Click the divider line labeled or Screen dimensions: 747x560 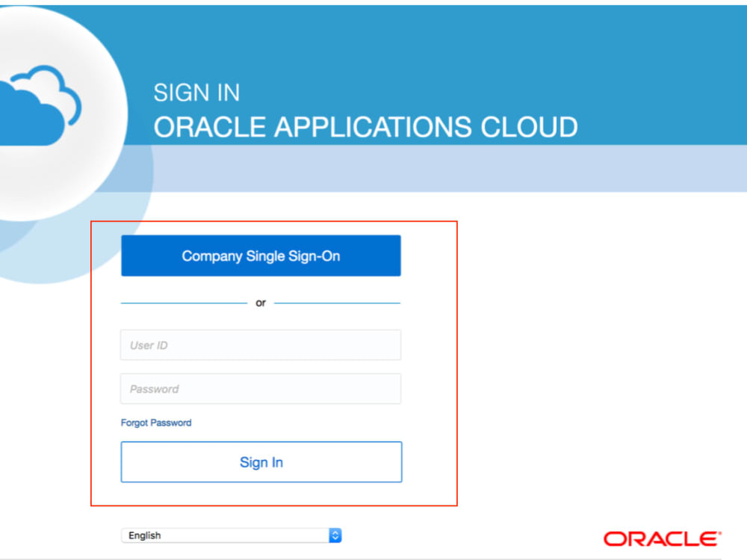pos(261,302)
